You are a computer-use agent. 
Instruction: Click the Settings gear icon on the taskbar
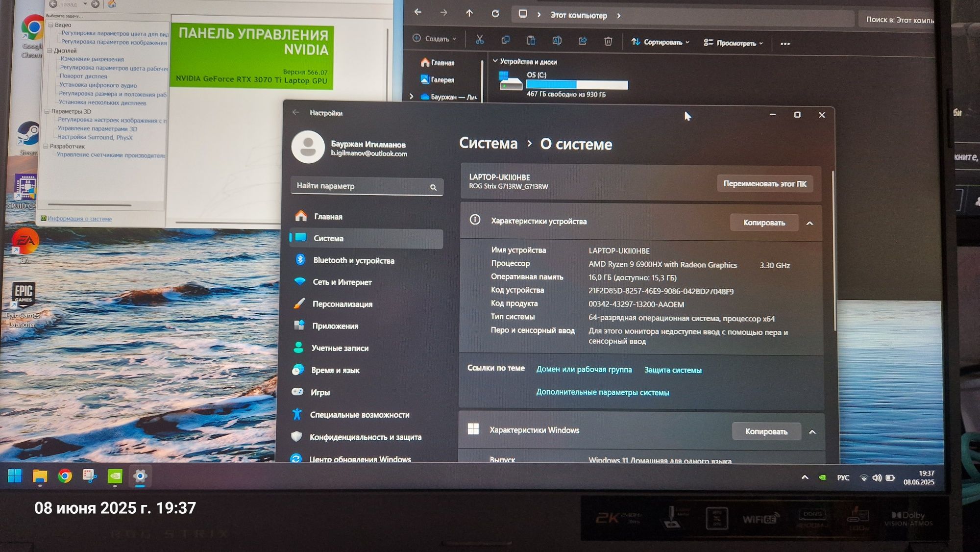tap(140, 476)
